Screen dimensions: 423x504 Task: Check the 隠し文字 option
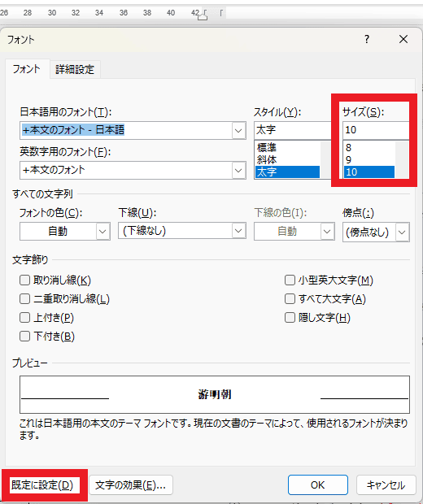point(290,318)
